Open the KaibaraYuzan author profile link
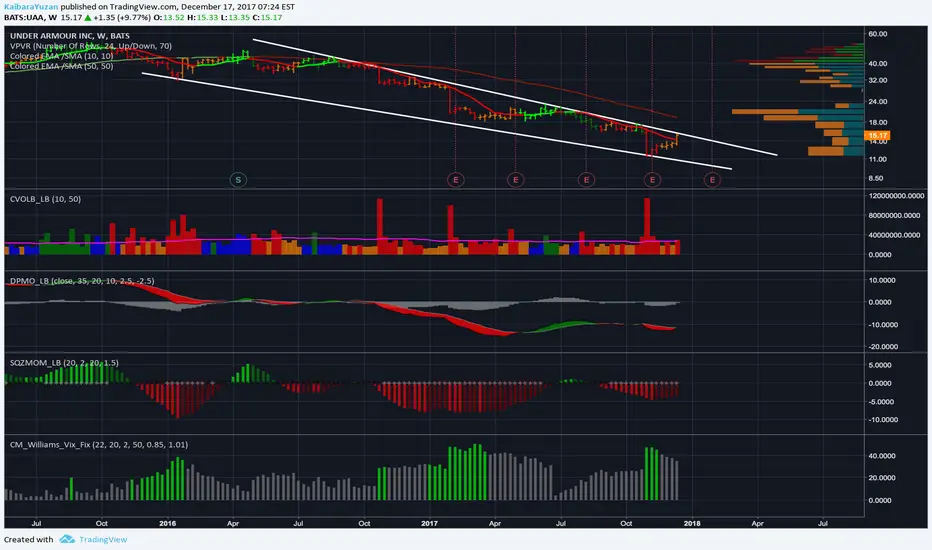This screenshot has width=932, height=550. pyautogui.click(x=31, y=7)
